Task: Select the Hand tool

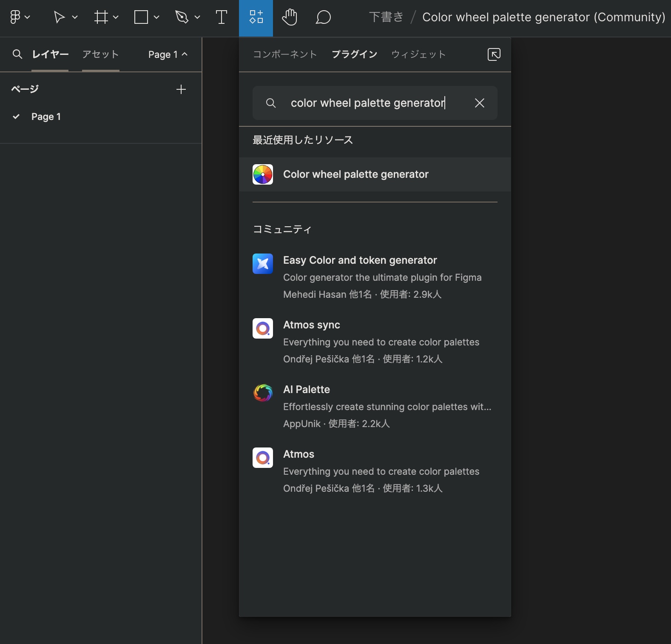Action: (x=290, y=17)
